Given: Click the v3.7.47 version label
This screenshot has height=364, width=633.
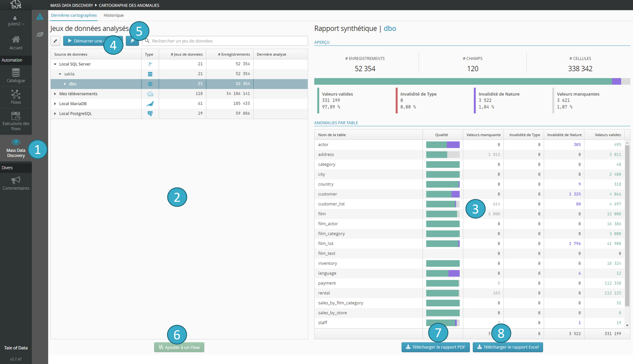Looking at the screenshot, I should coord(16,359).
